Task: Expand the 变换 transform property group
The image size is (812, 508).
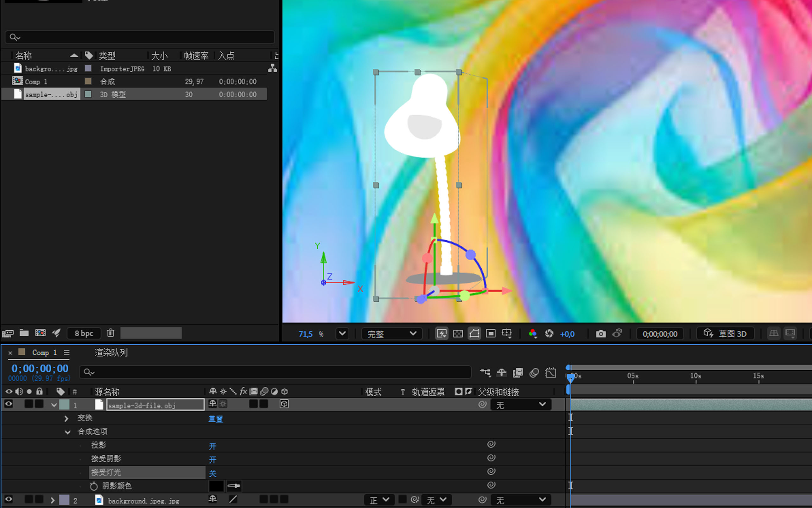Action: (66, 418)
